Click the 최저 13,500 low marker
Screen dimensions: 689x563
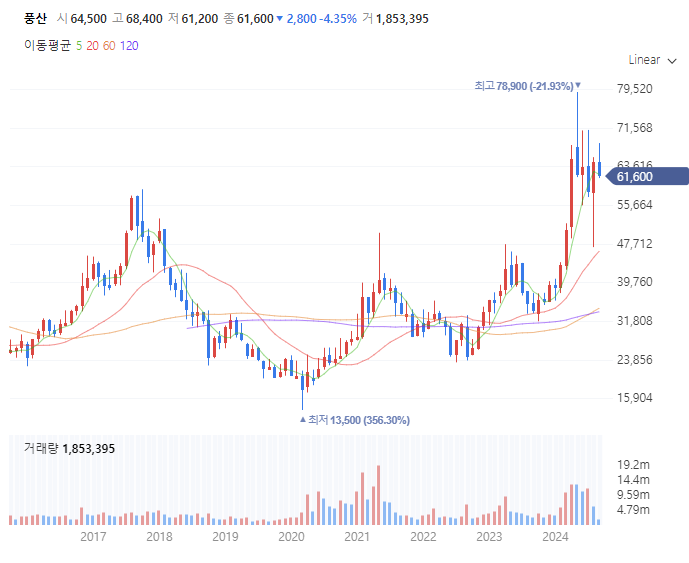click(x=355, y=420)
